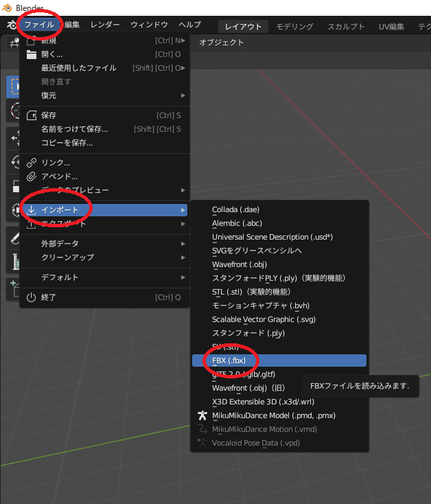This screenshot has width=431, height=504.
Task: Choose SVGをグリースペンシルへ import option
Action: click(279, 251)
